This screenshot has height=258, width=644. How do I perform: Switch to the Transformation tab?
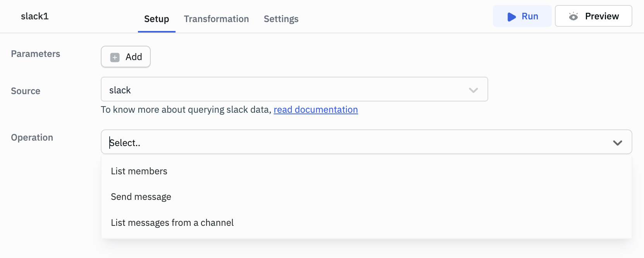(x=216, y=19)
